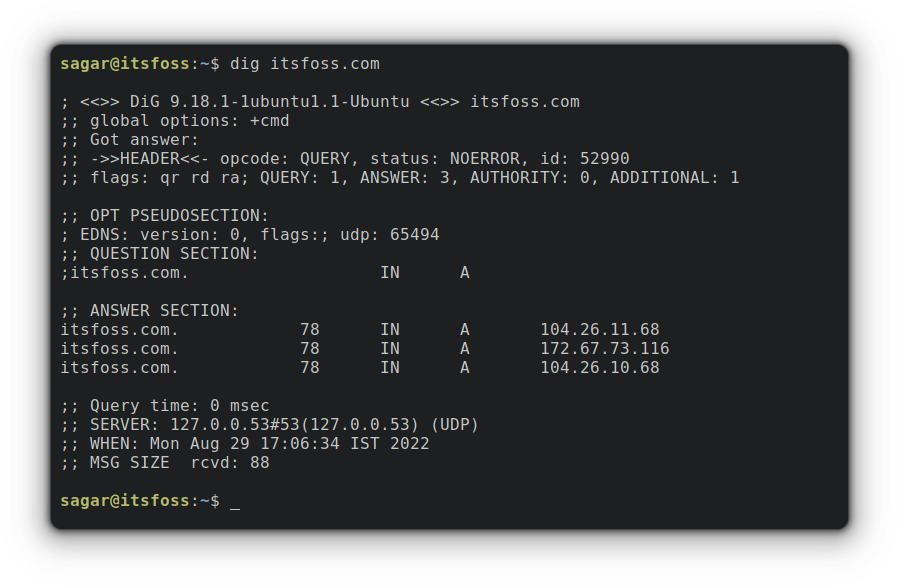Click the 'ANSWER SECTION' heading
Viewport: 900px width, 587px height.
(x=164, y=311)
